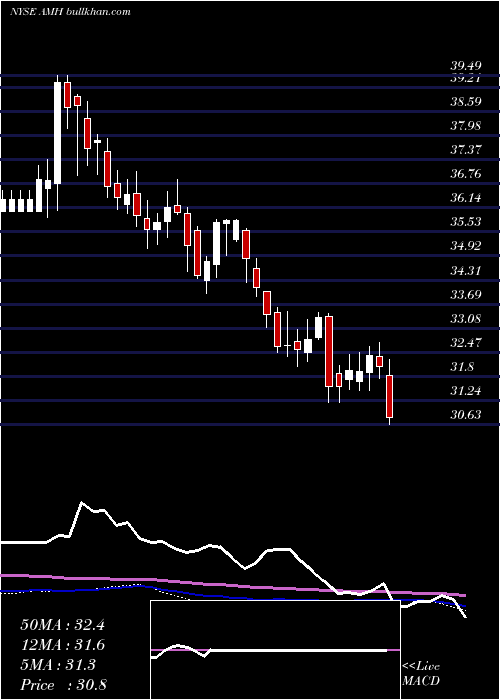The width and height of the screenshot is (500, 700).
Task: Click inside the MACD inset chart panel
Action: [x=275, y=650]
